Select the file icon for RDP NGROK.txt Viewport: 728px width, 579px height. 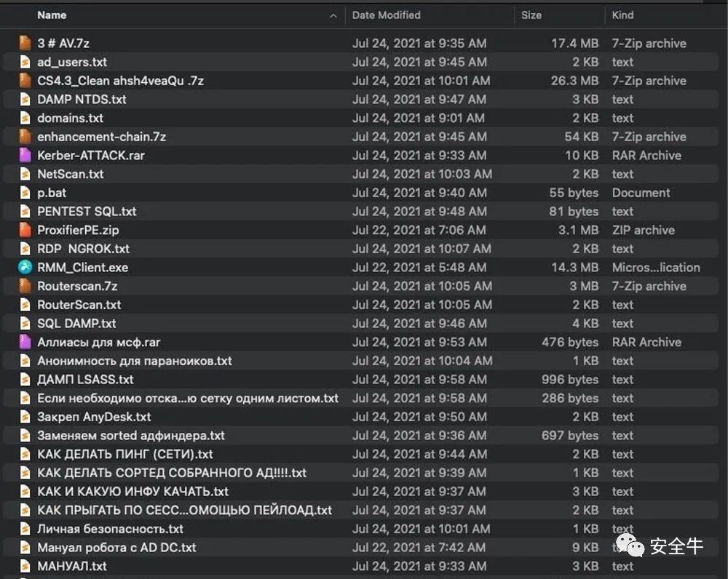coord(25,249)
